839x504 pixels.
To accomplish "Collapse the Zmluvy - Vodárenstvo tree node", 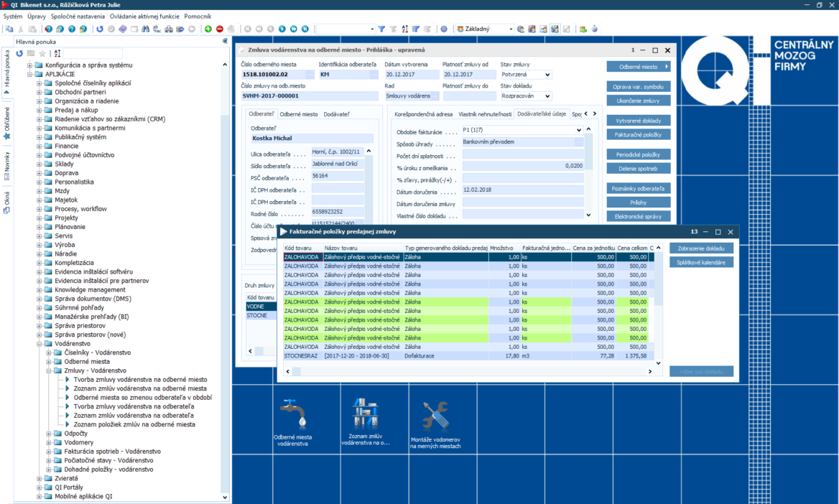I will click(50, 370).
